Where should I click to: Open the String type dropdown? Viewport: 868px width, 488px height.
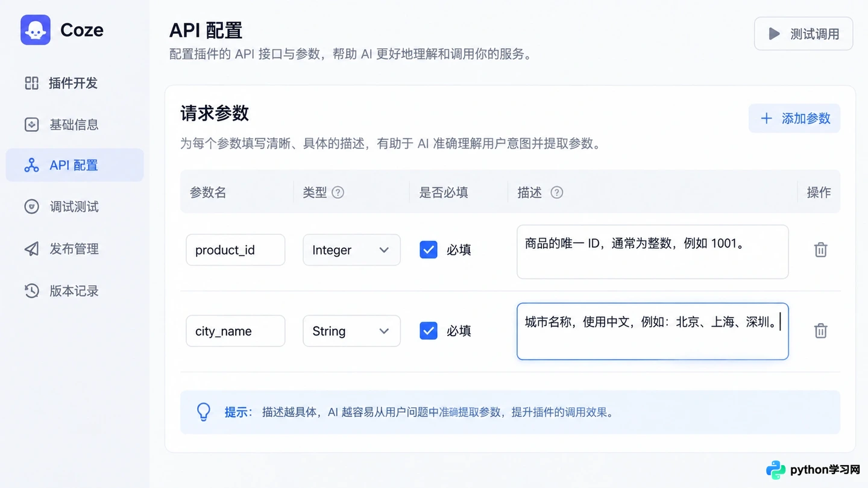tap(351, 331)
